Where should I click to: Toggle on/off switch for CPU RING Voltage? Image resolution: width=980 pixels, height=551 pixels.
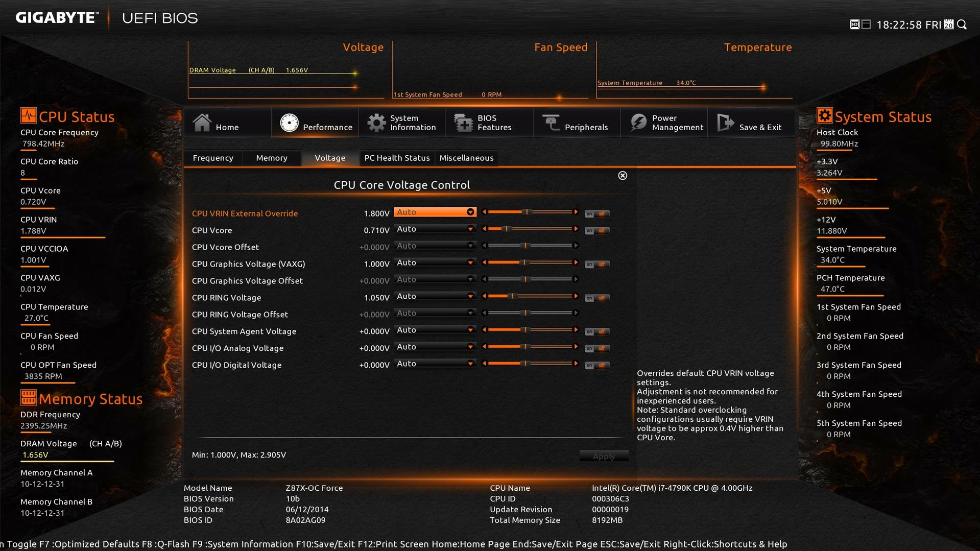coord(597,298)
